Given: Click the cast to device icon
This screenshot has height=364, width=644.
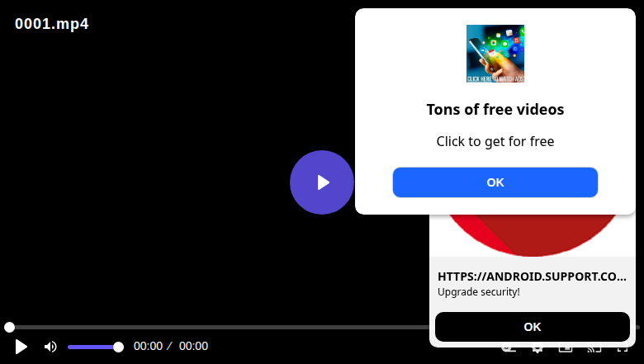Looking at the screenshot, I should pyautogui.click(x=594, y=349).
